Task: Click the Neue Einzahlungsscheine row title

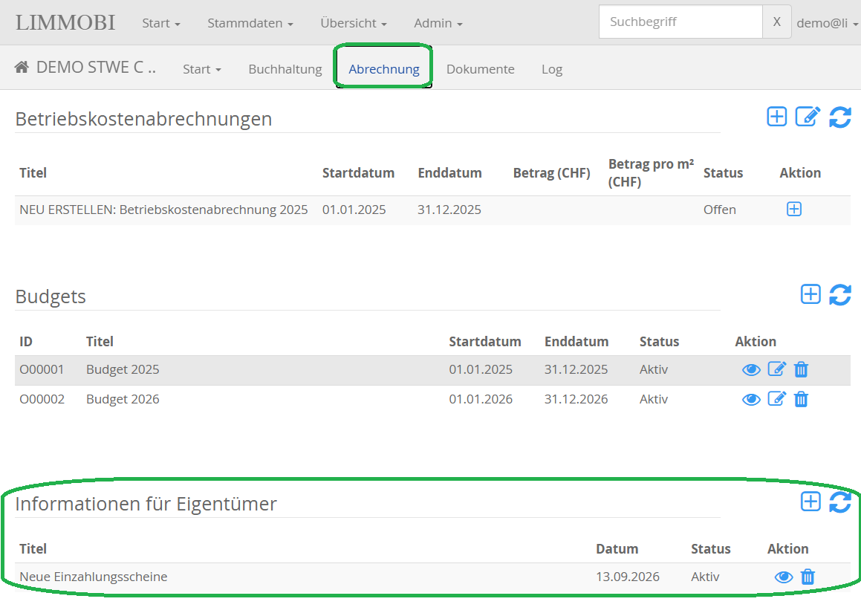Action: point(94,577)
